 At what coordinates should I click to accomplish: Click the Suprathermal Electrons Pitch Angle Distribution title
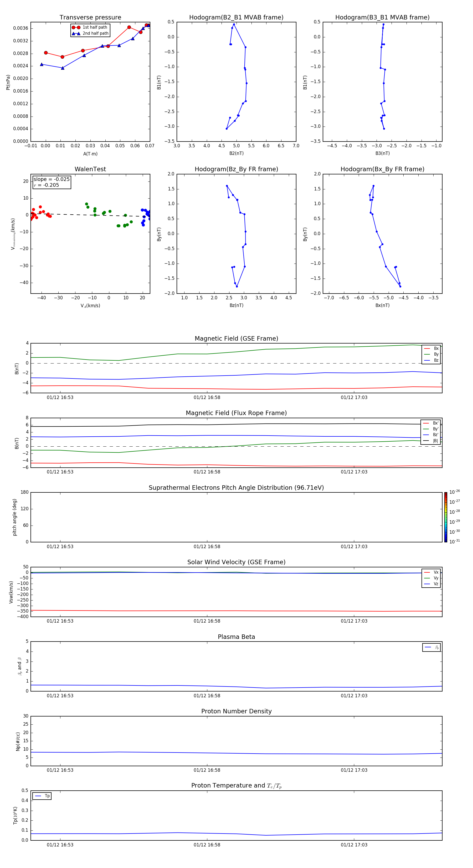(236, 488)
